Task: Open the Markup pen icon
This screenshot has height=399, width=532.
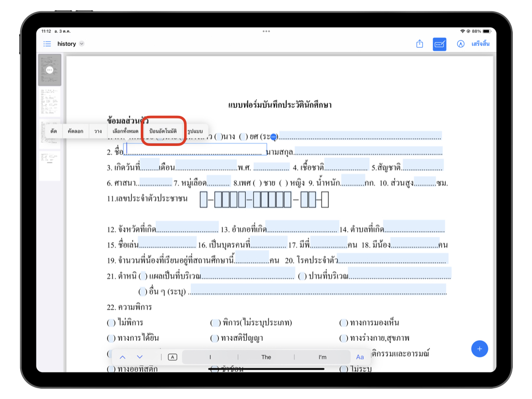Action: pyautogui.click(x=460, y=44)
